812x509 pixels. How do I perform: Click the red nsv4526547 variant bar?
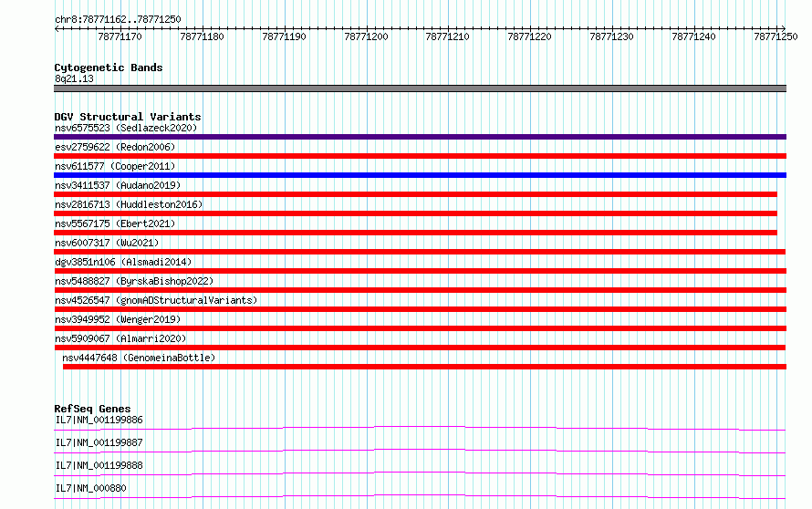420,309
